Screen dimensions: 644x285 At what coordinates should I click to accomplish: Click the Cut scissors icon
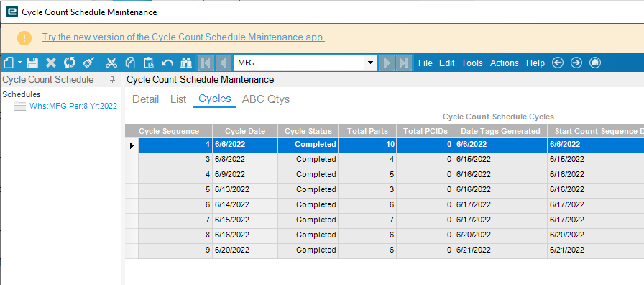click(111, 63)
